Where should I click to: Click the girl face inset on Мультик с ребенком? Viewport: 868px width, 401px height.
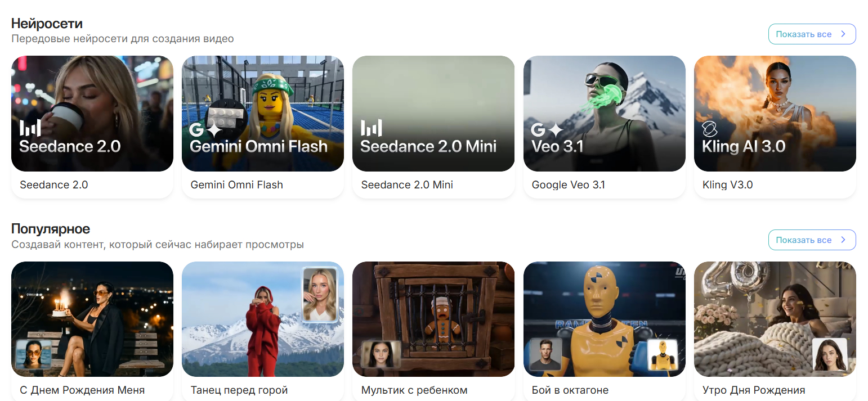tap(381, 354)
